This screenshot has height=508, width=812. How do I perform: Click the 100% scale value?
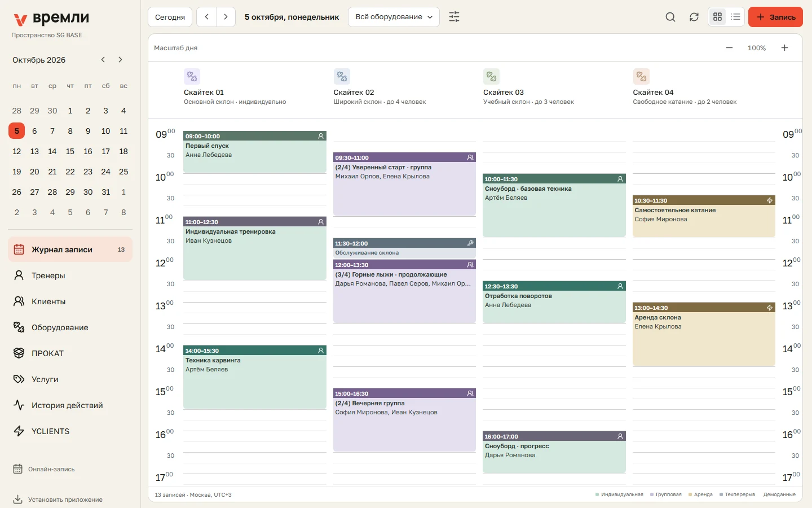757,48
